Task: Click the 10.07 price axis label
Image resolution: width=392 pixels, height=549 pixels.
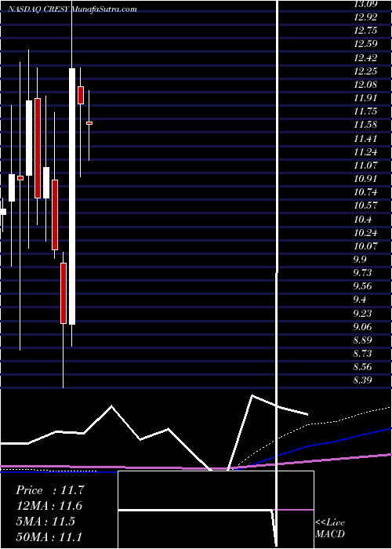Action: tap(366, 246)
